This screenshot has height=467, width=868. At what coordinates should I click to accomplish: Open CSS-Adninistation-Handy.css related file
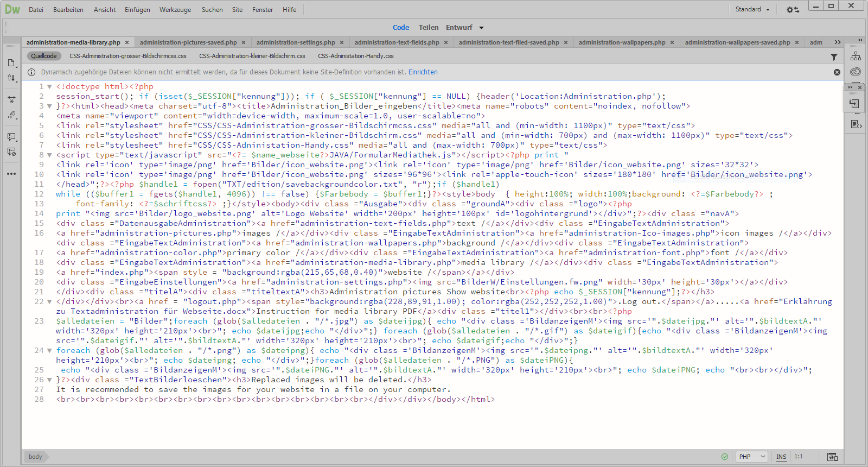[x=356, y=56]
